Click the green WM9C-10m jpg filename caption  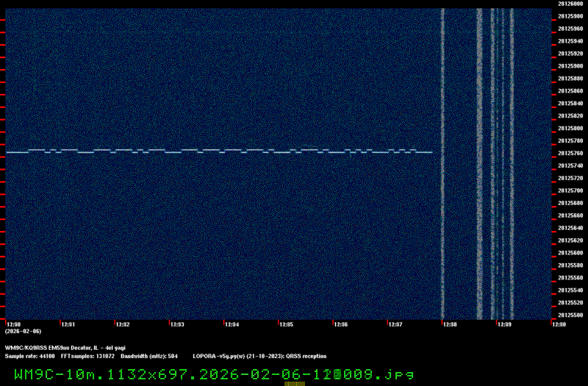coord(214,374)
